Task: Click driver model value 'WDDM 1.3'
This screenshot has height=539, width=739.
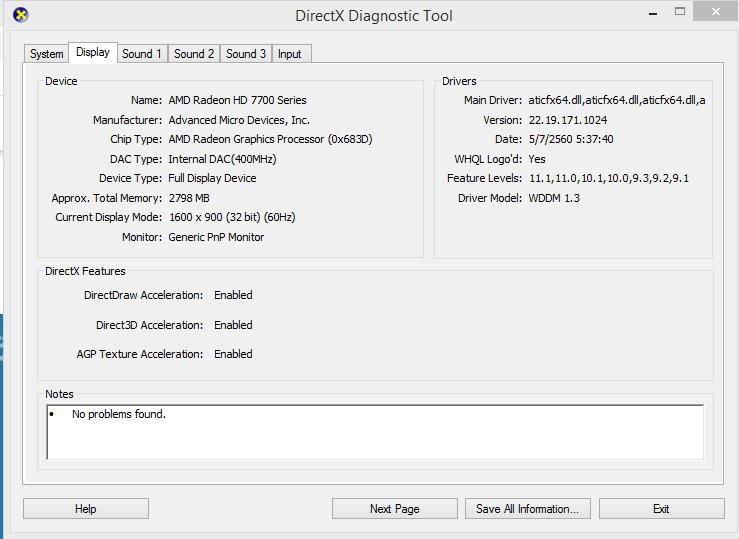Action: [554, 198]
